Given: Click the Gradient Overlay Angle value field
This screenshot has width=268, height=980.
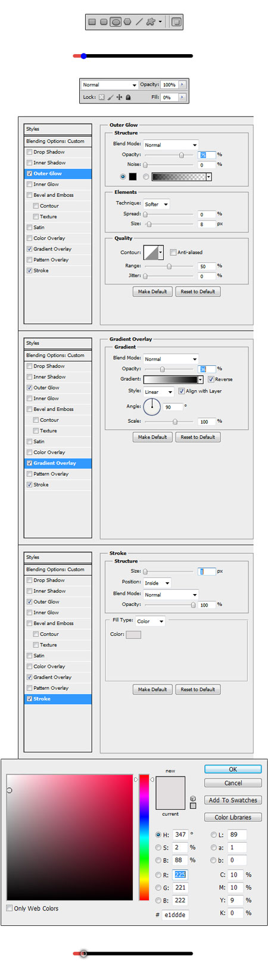Looking at the screenshot, I should [x=173, y=407].
